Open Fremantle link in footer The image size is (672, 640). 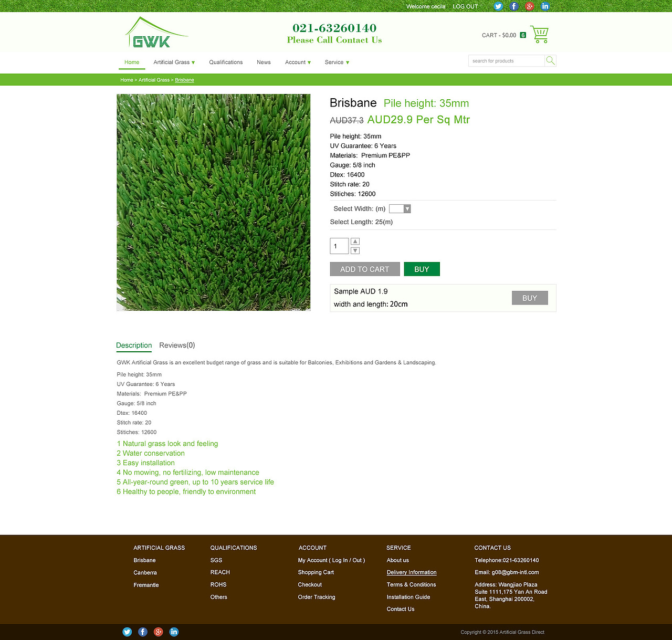pyautogui.click(x=146, y=585)
